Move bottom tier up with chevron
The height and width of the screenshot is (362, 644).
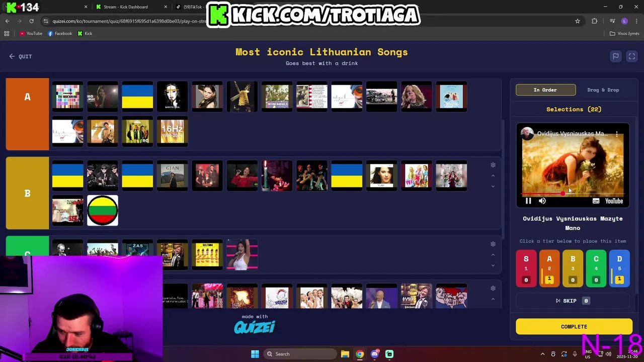[493, 299]
